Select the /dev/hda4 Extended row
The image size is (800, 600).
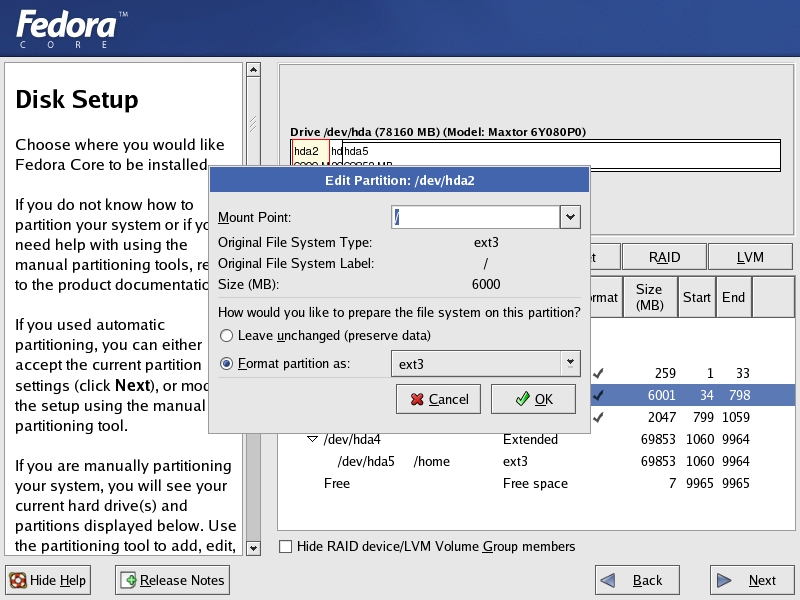[536, 439]
